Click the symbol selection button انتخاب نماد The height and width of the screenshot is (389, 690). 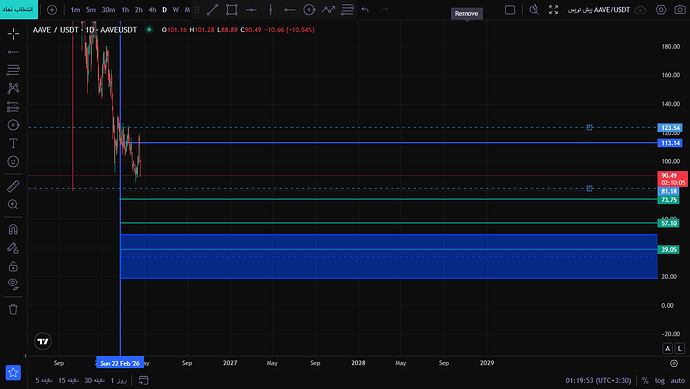19,9
